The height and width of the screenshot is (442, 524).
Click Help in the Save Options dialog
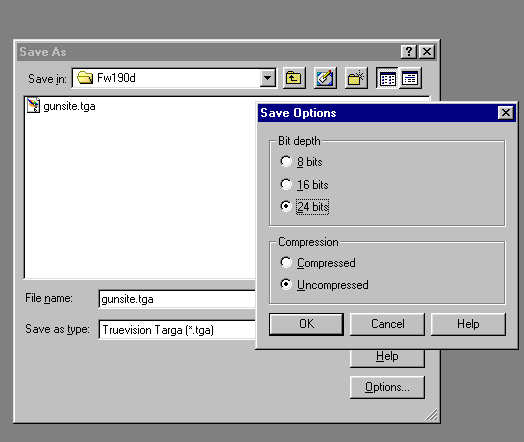coord(468,324)
